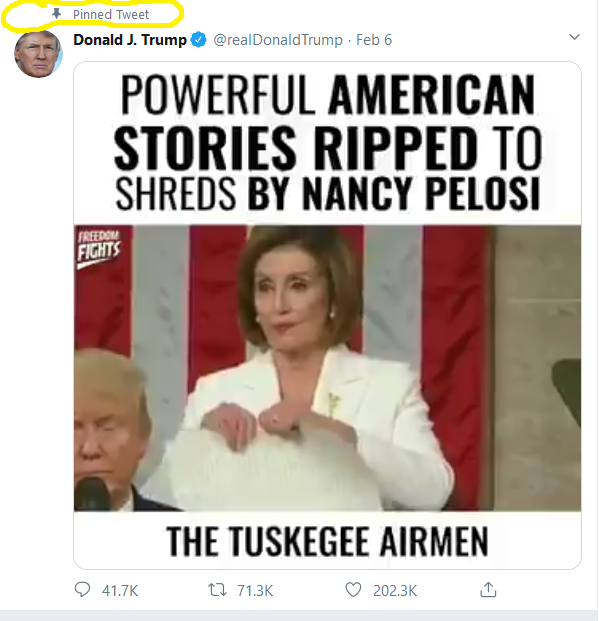Click the Freedom Fights logo in video
This screenshot has height=621, width=599.
99,248
